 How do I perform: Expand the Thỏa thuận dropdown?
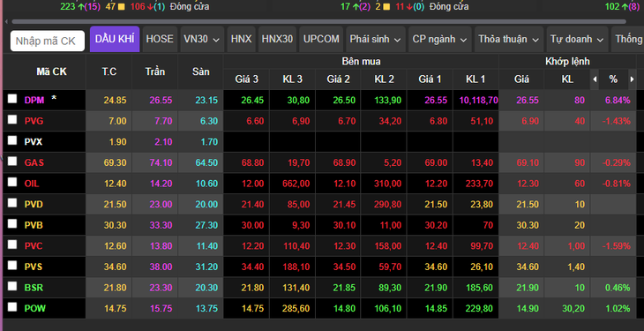click(509, 40)
